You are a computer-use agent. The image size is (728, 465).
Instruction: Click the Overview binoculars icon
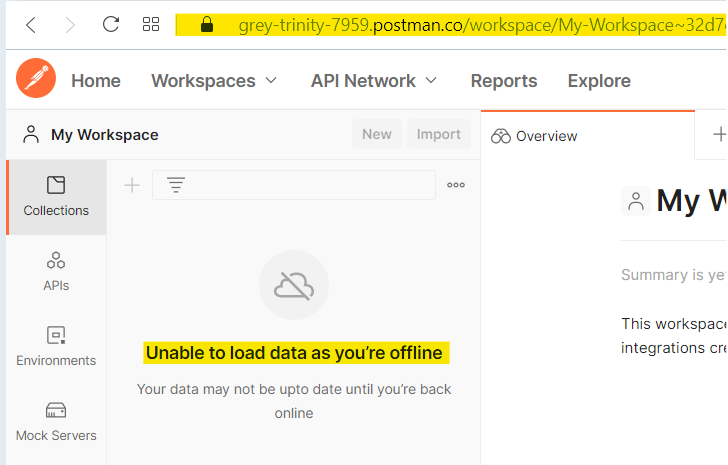tap(501, 136)
